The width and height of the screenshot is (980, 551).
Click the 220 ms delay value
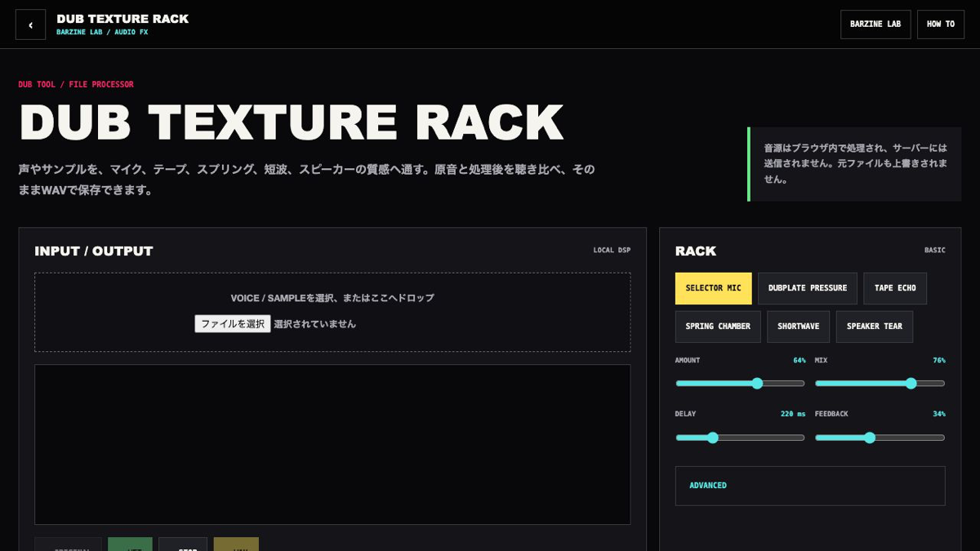[x=793, y=414]
